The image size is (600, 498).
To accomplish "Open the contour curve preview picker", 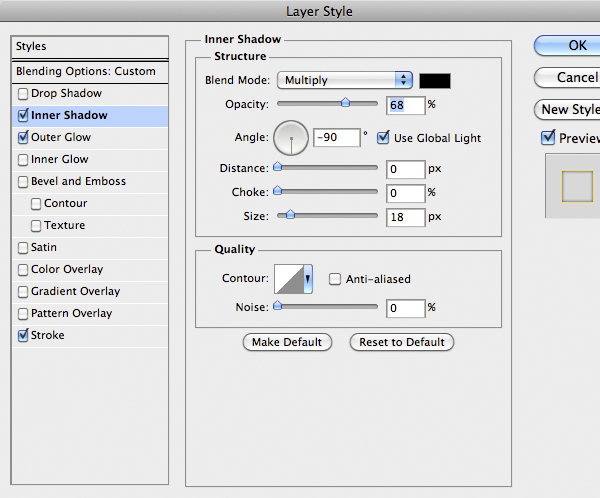I will click(x=288, y=279).
